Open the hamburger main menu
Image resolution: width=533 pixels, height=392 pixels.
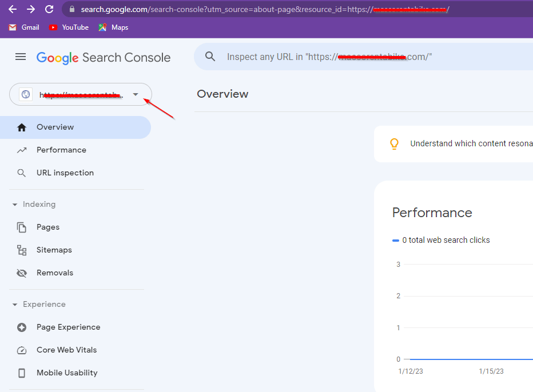[x=21, y=57]
